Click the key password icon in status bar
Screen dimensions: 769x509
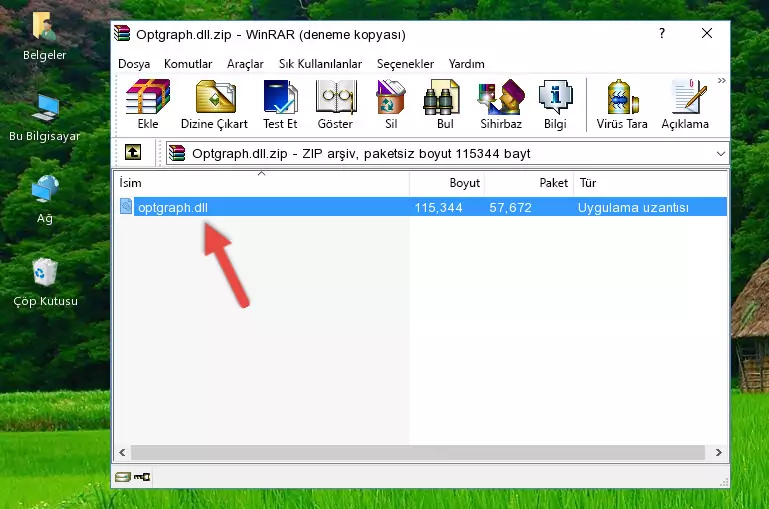[142, 477]
